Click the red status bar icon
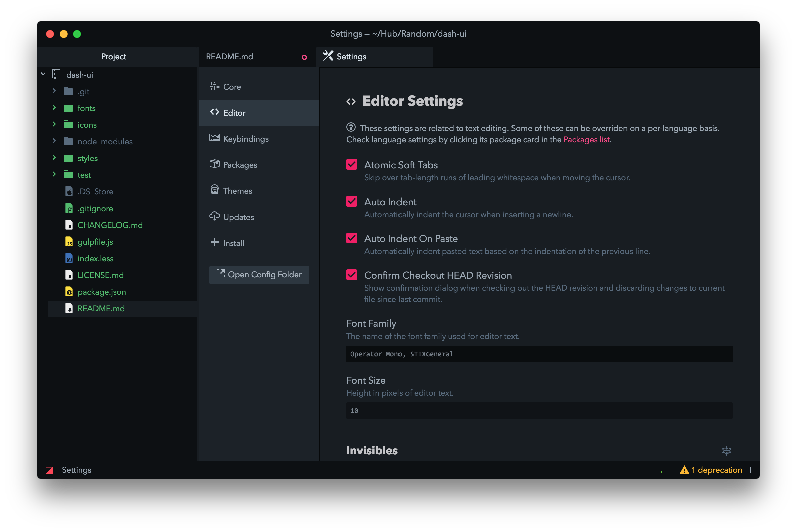 (x=49, y=470)
